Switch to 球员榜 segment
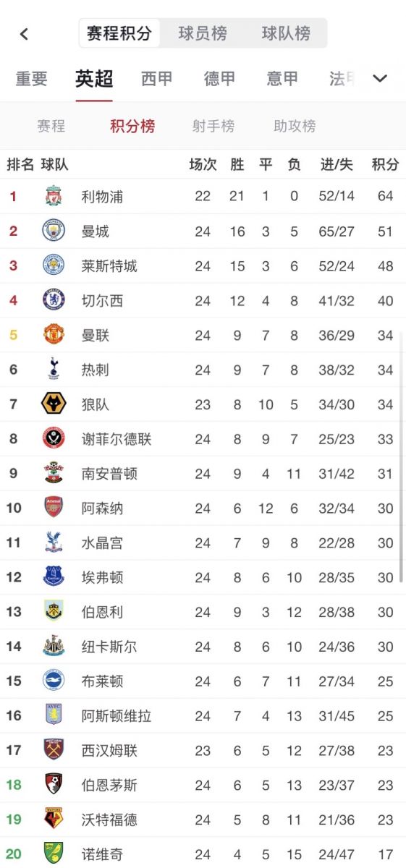406x868 pixels. [203, 33]
